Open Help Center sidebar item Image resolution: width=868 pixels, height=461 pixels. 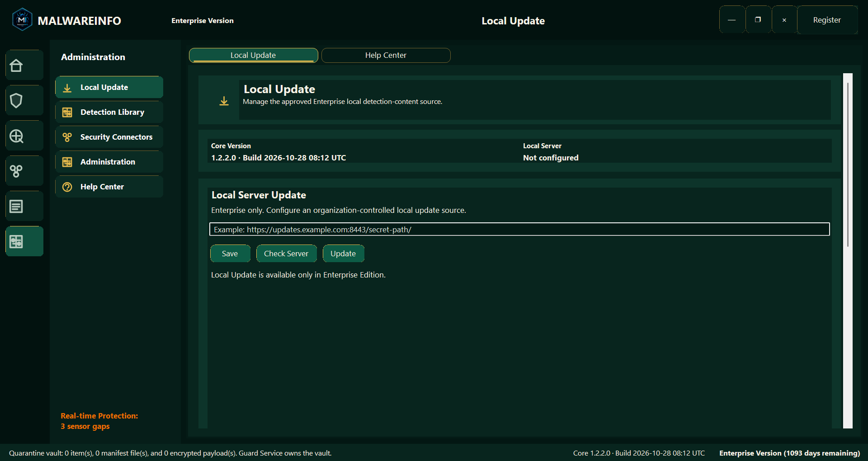pyautogui.click(x=109, y=187)
